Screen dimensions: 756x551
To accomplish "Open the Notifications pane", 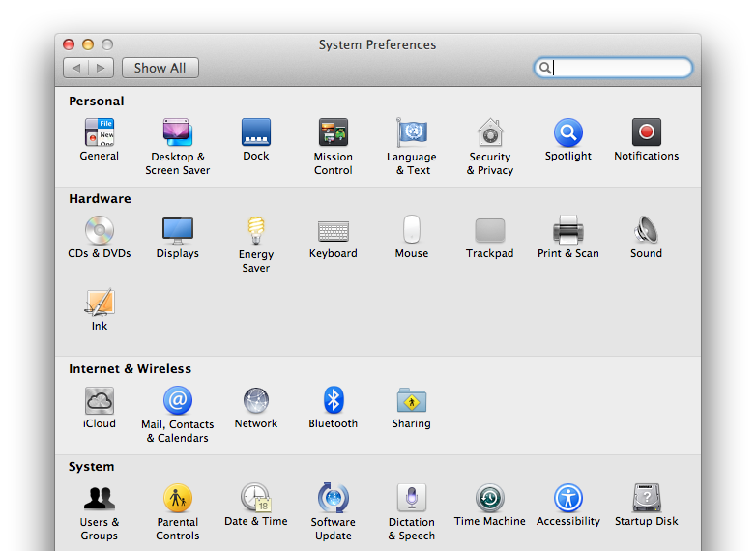I will coord(647,133).
